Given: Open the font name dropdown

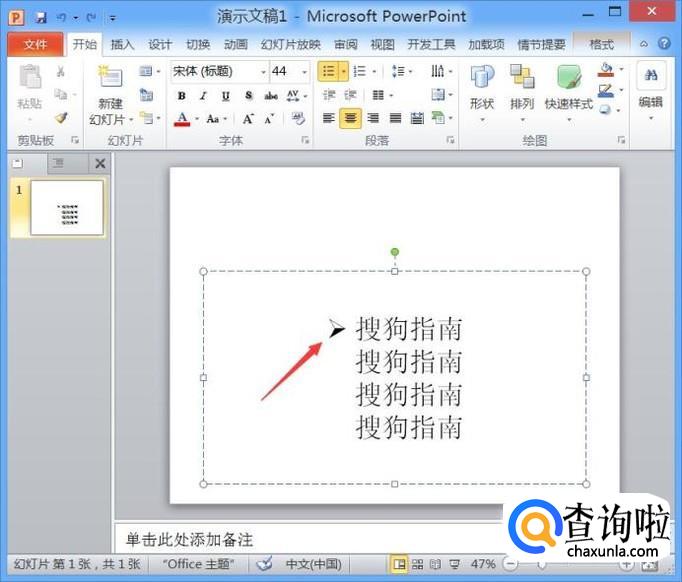Looking at the screenshot, I should click(x=263, y=71).
